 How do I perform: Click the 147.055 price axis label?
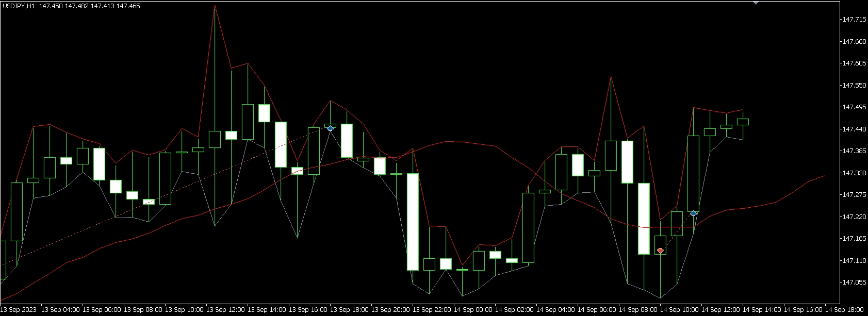point(854,282)
